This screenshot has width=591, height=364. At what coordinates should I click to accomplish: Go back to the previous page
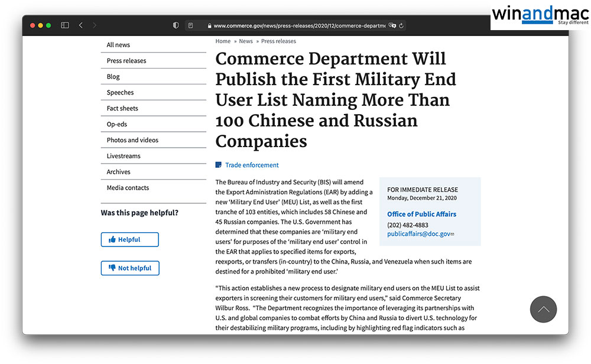(81, 25)
